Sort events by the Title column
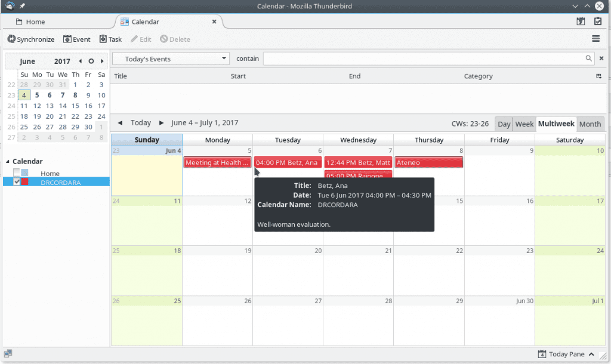 click(121, 76)
